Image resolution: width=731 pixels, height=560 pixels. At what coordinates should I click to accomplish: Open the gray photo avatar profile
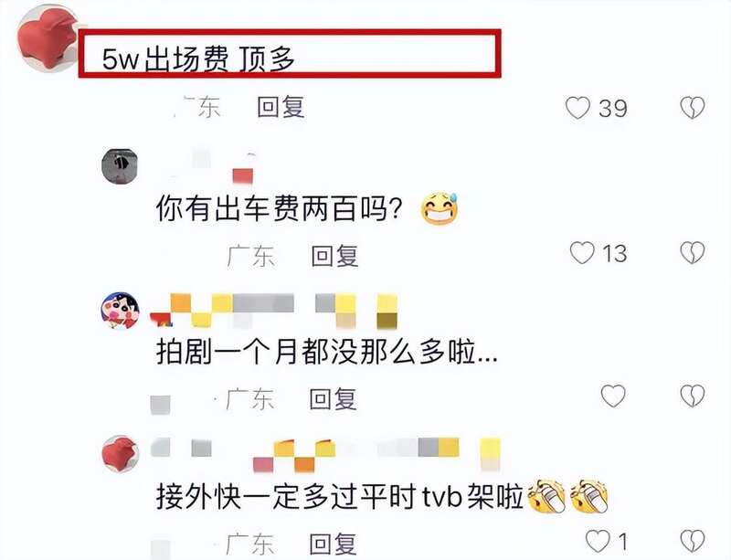click(120, 166)
